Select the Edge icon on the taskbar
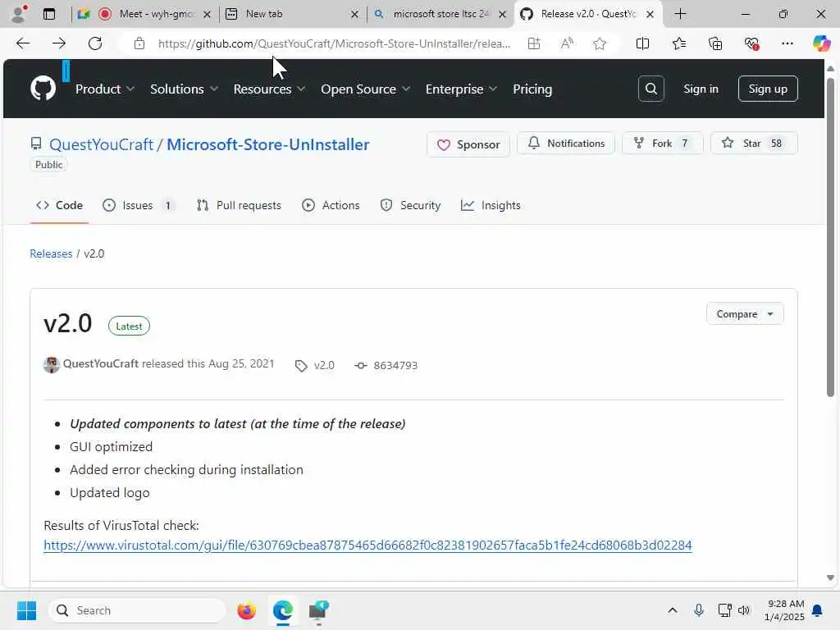Image resolution: width=840 pixels, height=630 pixels. coord(282,610)
